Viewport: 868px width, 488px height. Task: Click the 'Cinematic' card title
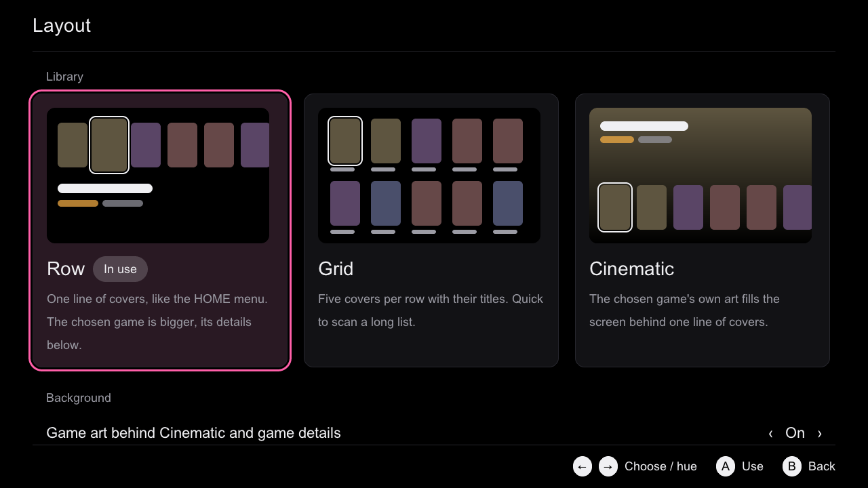[632, 269]
